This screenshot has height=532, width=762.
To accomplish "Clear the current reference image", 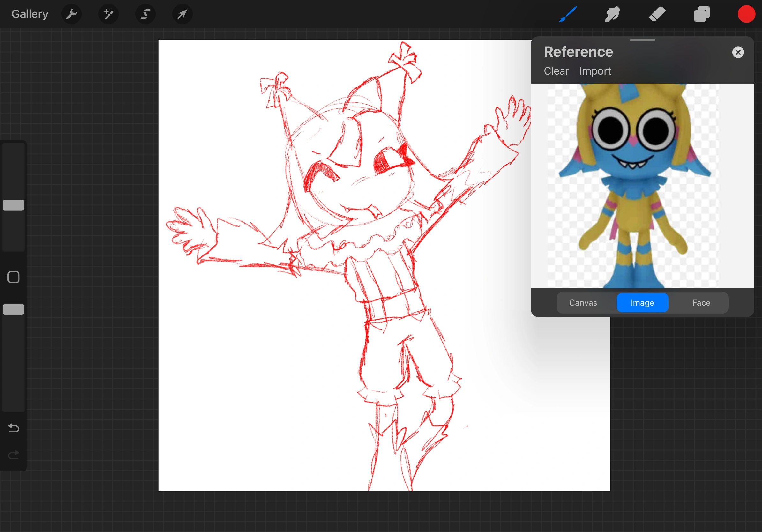I will pos(556,71).
